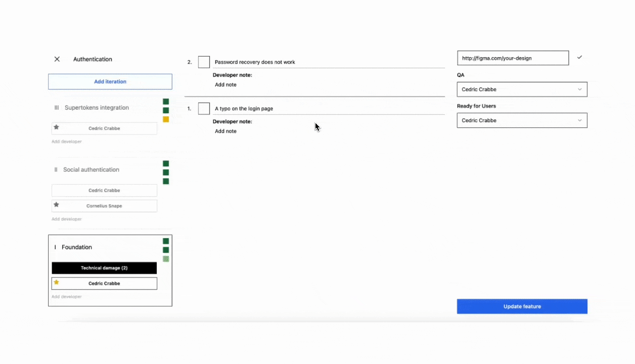Click the yellow star in Foundation iteration

[57, 283]
